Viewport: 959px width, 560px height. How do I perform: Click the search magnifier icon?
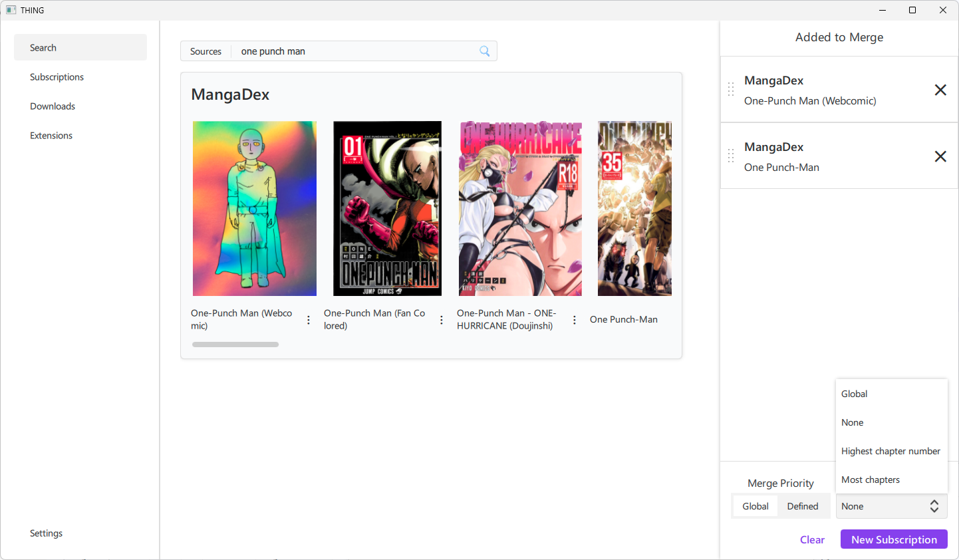(485, 51)
